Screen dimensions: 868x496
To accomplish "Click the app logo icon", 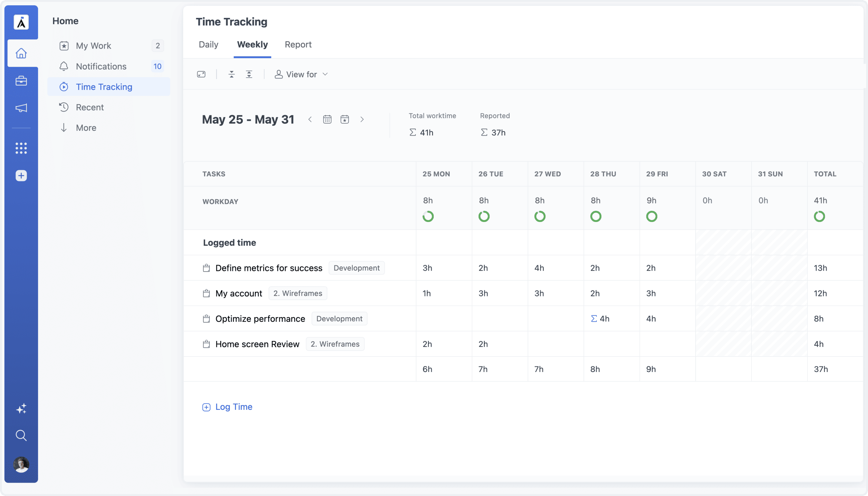I will tap(21, 23).
